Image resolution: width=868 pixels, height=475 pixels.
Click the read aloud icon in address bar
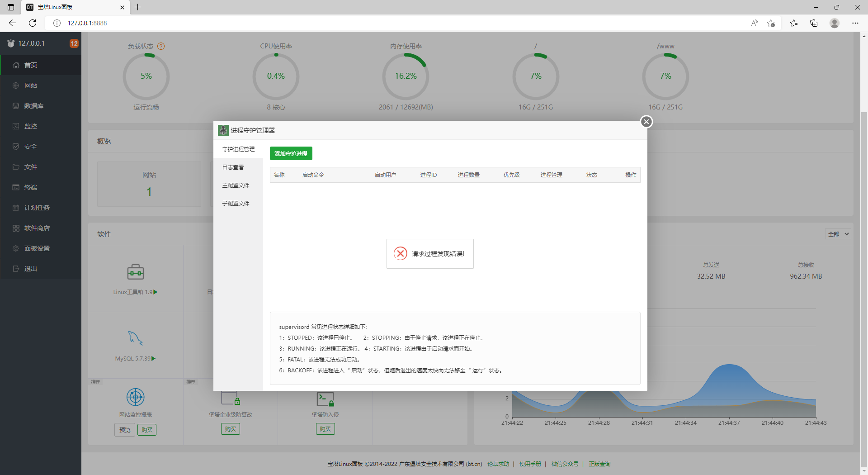click(x=755, y=23)
